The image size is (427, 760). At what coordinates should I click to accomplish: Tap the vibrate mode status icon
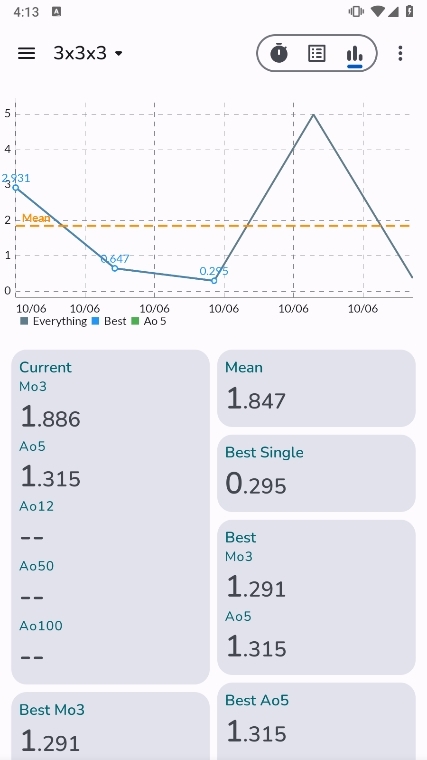[356, 11]
